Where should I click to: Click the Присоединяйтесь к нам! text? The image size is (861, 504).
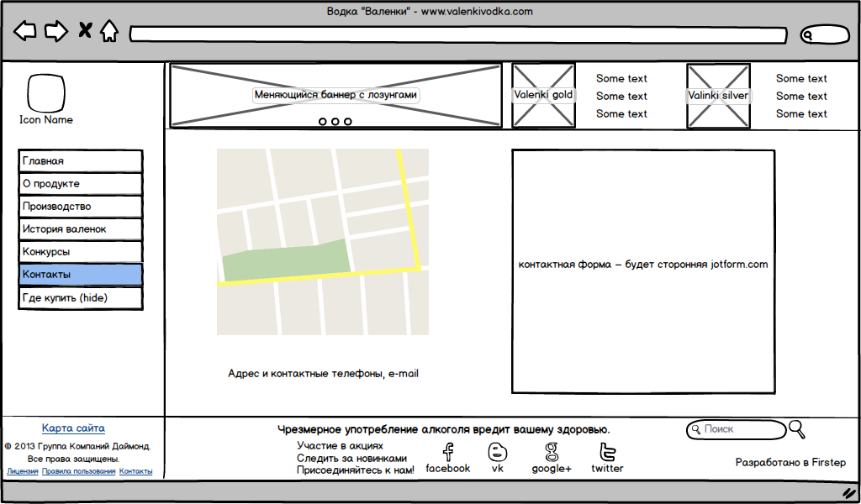click(356, 470)
